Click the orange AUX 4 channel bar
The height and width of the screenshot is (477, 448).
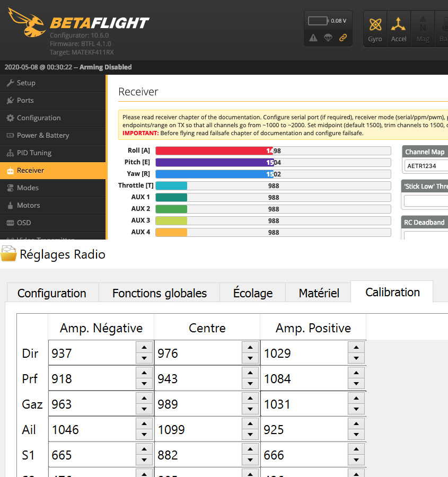click(273, 233)
